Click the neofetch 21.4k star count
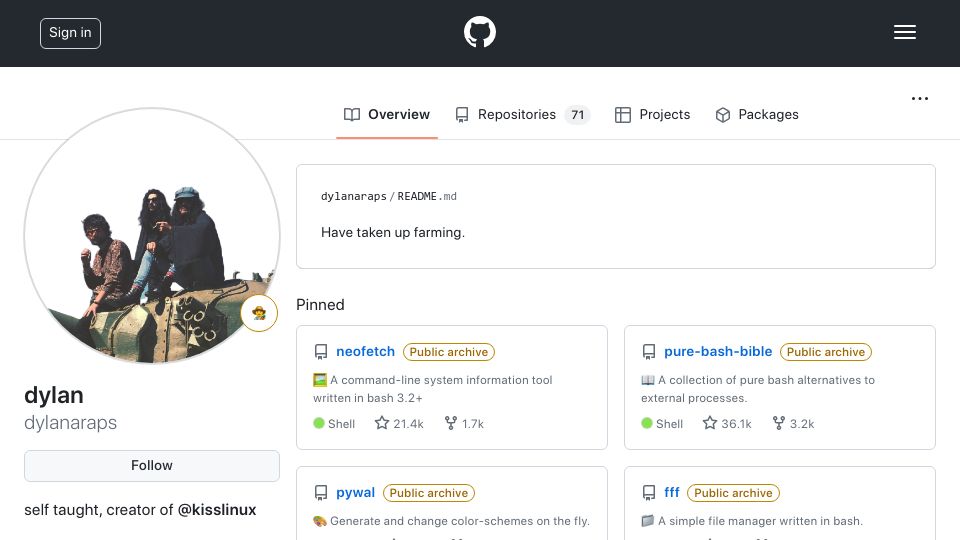This screenshot has height=540, width=960. pos(408,424)
